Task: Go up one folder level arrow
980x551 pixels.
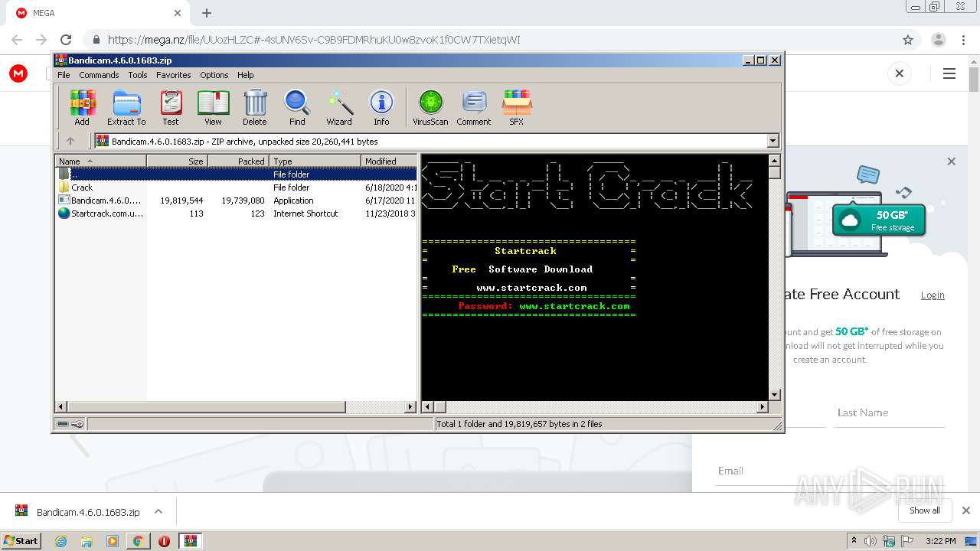Action: (70, 141)
